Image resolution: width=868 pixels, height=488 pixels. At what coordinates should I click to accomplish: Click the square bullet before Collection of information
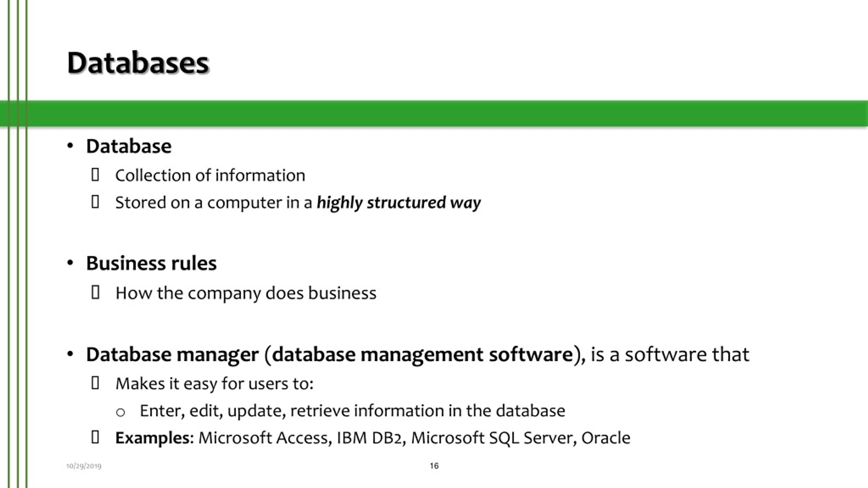(95, 175)
